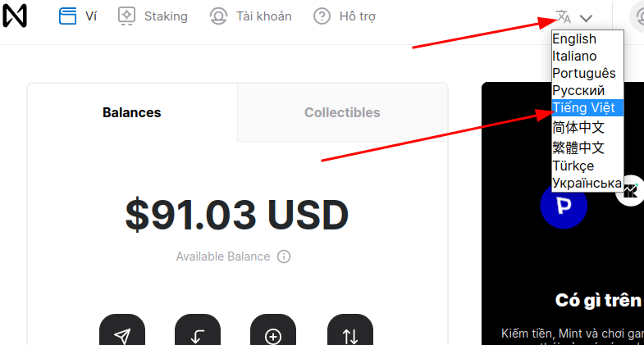This screenshot has width=644, height=345.
Task: Switch to the Collectibles tab
Action: click(x=342, y=112)
